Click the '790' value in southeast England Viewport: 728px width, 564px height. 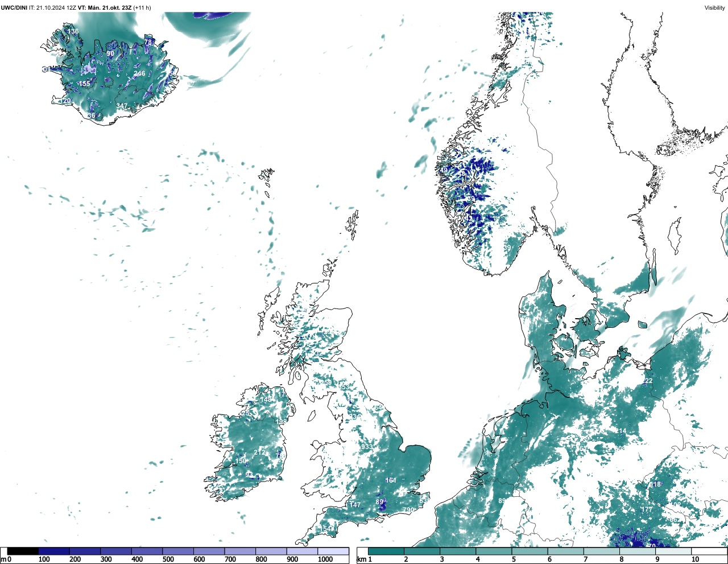pos(409,510)
